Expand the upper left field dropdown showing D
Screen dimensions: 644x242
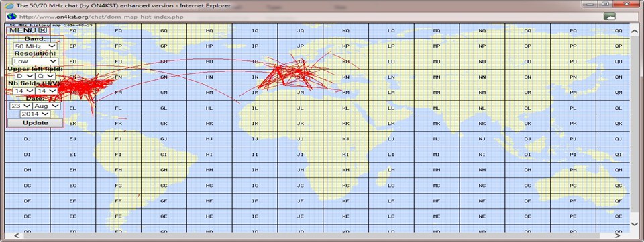(24, 76)
